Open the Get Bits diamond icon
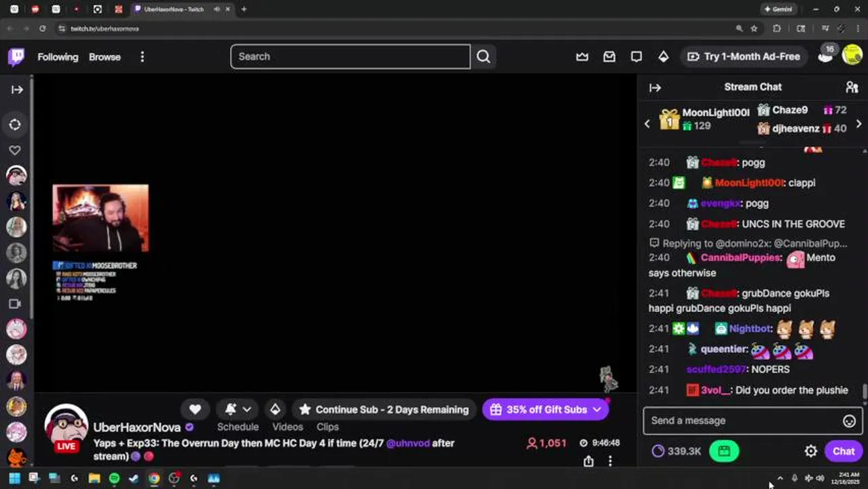Viewport: 868px width, 489px height. pyautogui.click(x=663, y=56)
